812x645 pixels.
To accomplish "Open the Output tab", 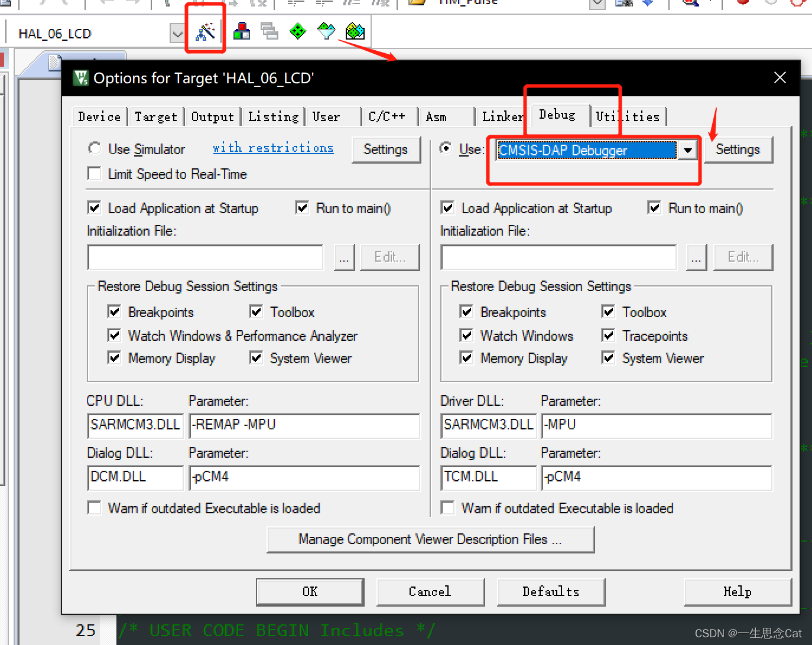I will (x=213, y=116).
